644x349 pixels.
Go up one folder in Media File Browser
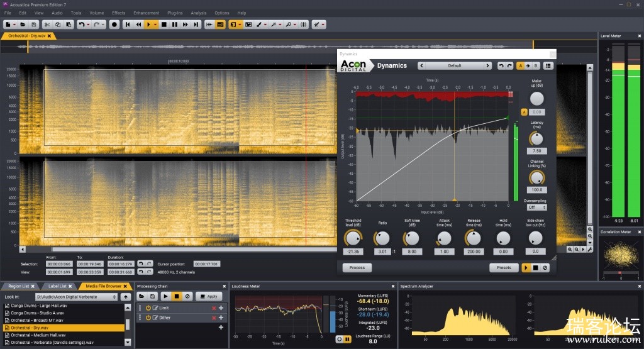pyautogui.click(x=126, y=297)
